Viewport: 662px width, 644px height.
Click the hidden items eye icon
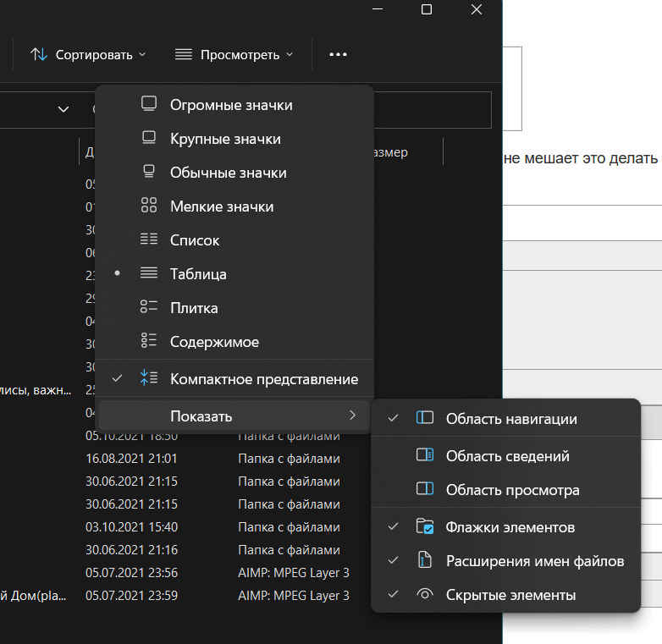click(425, 594)
